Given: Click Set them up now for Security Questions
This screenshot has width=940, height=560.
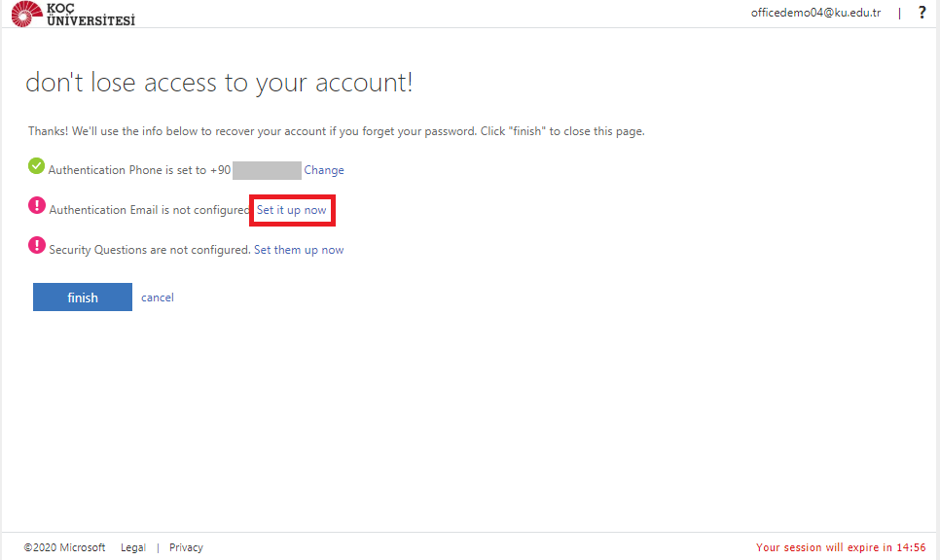Looking at the screenshot, I should pyautogui.click(x=299, y=250).
